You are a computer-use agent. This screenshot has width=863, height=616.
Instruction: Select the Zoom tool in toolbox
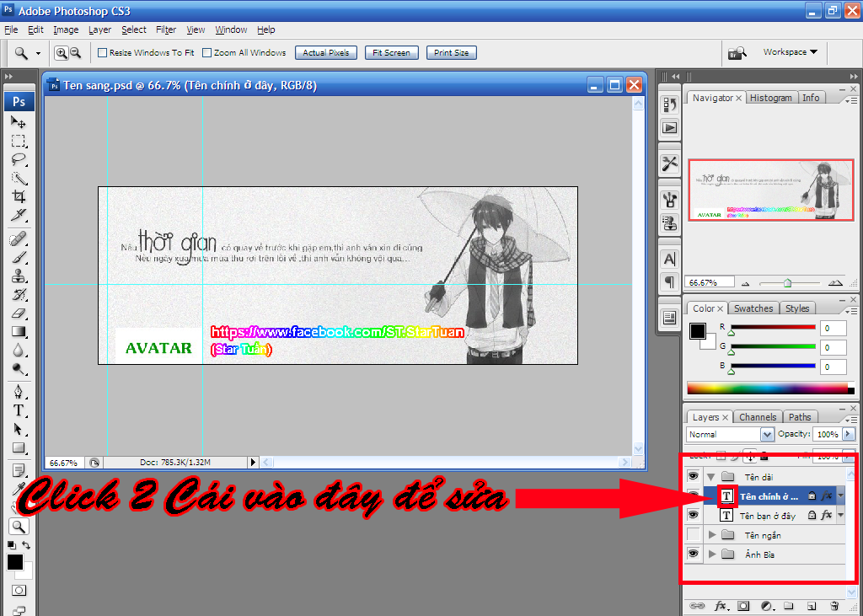coord(19,527)
